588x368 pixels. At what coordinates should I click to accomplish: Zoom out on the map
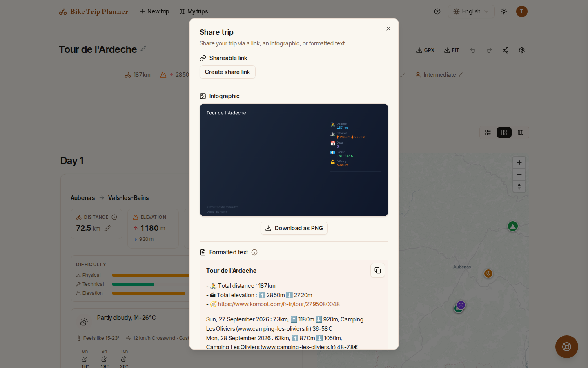(519, 175)
